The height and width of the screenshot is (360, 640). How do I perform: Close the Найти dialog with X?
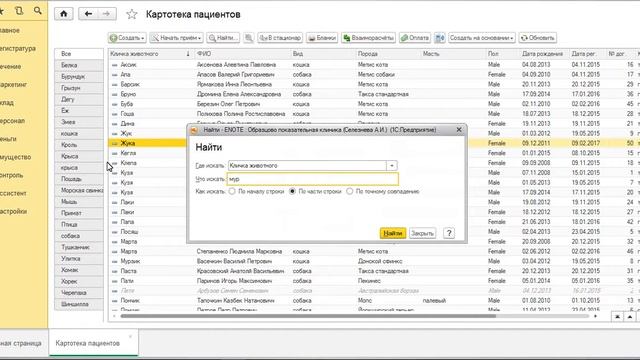click(x=459, y=129)
